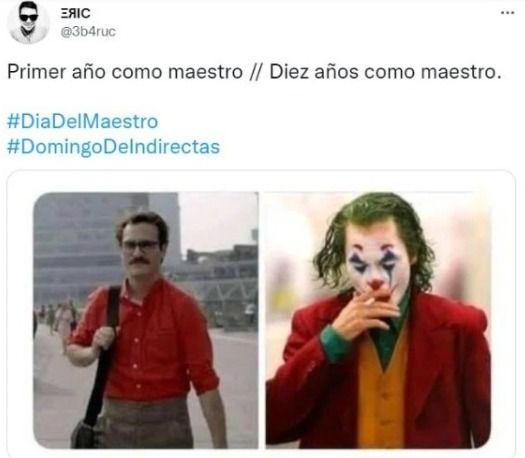Click the ERIC display name
Viewport: 525px width, 458px height.
click(x=75, y=13)
